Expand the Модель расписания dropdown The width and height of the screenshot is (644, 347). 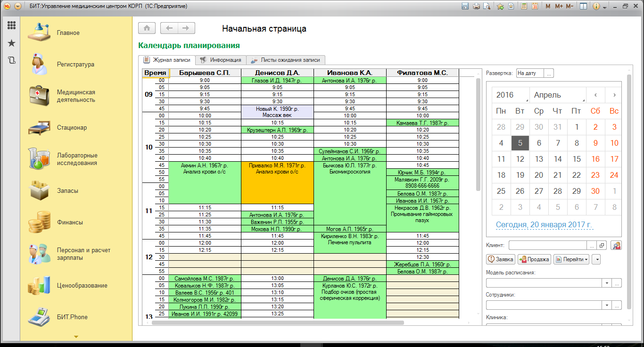click(606, 283)
